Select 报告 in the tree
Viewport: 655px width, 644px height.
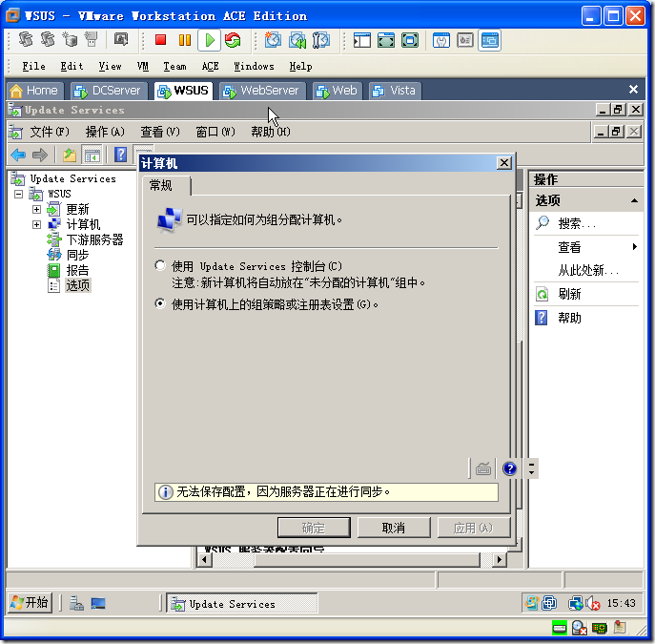tap(77, 270)
